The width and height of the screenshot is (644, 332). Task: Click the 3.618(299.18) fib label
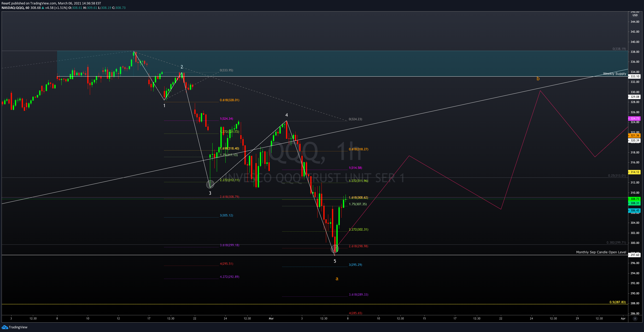click(230, 245)
